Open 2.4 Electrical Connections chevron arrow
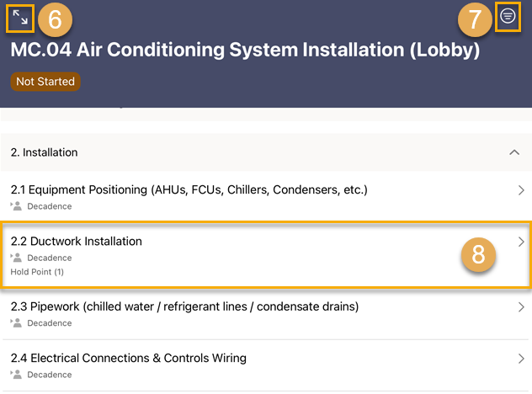Viewport: 532px width, 394px height. point(521,359)
